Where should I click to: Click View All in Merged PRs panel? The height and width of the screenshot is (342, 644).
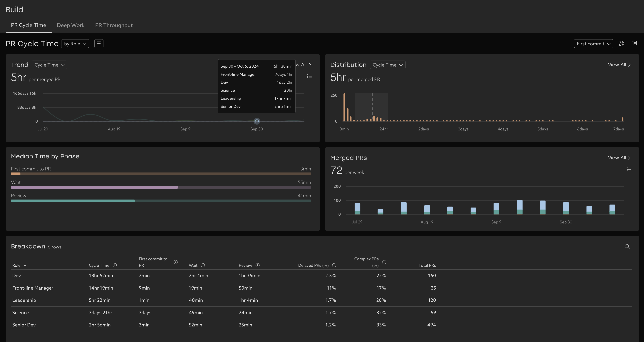tap(619, 158)
